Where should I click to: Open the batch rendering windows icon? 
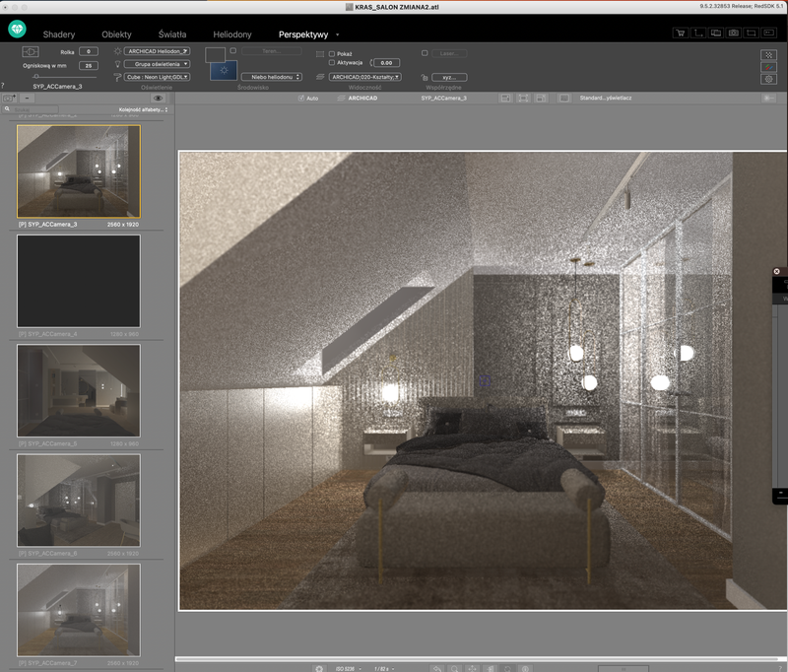(x=716, y=33)
